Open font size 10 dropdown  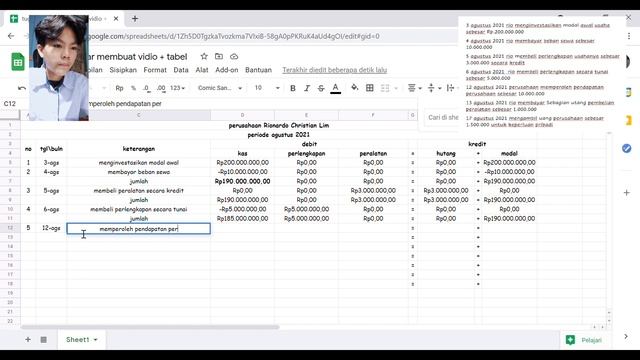point(267,88)
